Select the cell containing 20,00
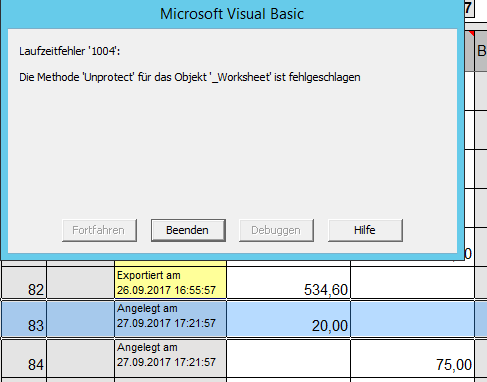 click(289, 319)
